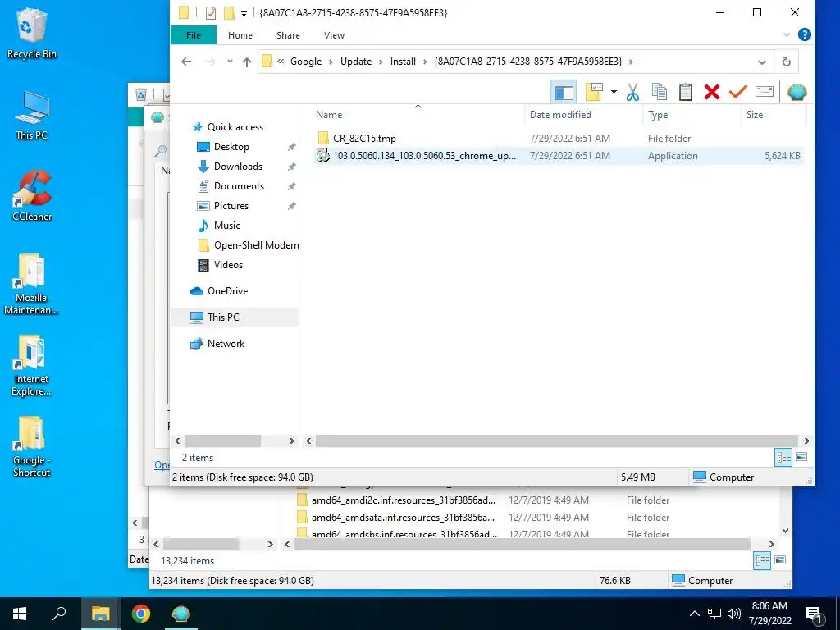Go up one folder level
This screenshot has height=630, width=840.
[x=246, y=62]
